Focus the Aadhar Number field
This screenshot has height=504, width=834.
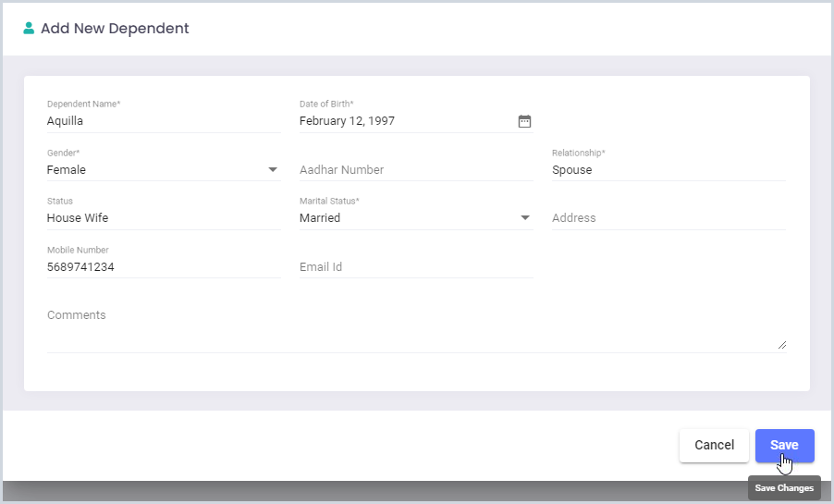pyautogui.click(x=416, y=170)
